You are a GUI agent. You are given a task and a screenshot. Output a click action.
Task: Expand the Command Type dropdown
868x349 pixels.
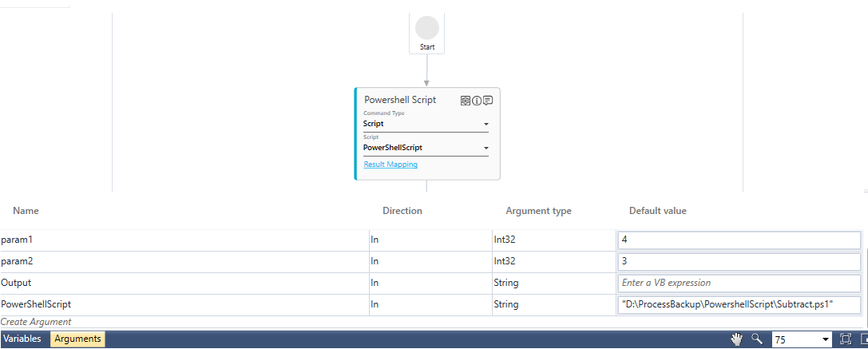tap(486, 125)
